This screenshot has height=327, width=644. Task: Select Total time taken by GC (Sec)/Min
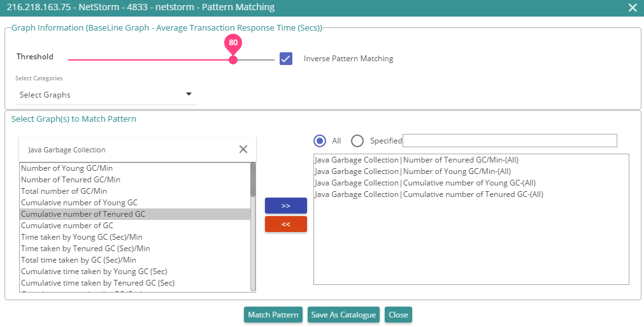135,260
